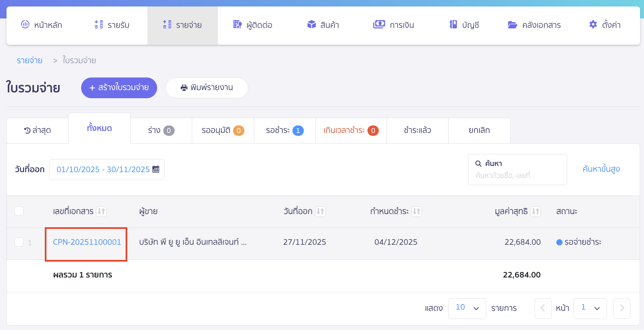Select the เกินเวลาชำระ overdue tab
The image size is (644, 330).
pos(351,130)
